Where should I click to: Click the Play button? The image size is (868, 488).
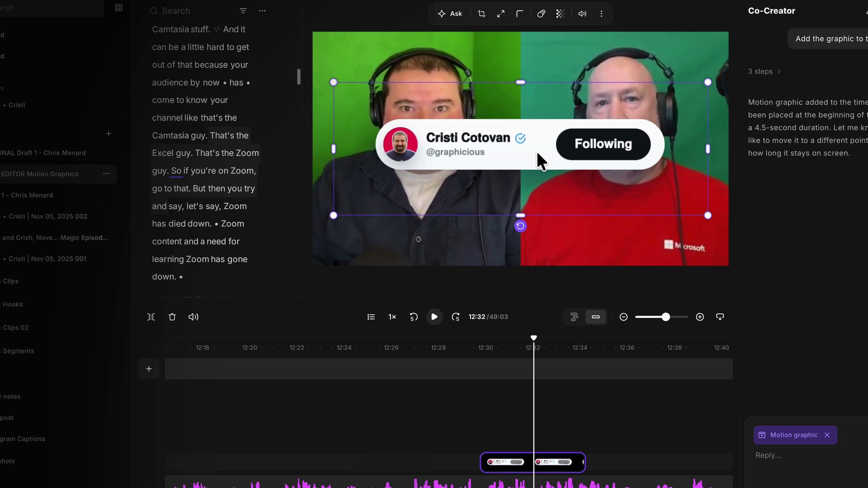click(434, 317)
